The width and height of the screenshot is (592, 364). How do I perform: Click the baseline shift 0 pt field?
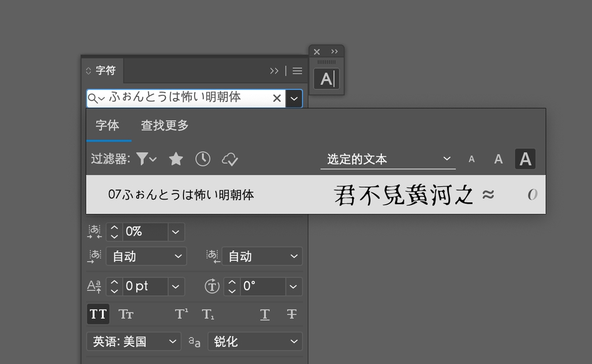[x=145, y=286]
